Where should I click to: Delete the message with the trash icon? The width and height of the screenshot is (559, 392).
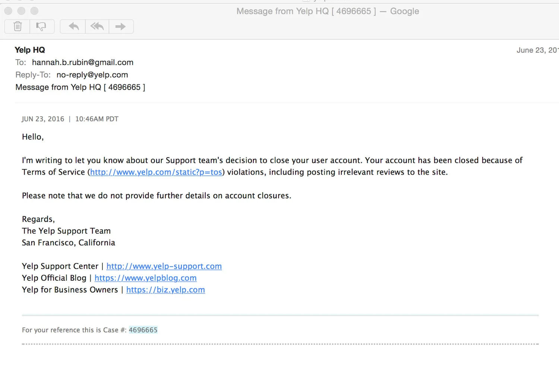(18, 26)
